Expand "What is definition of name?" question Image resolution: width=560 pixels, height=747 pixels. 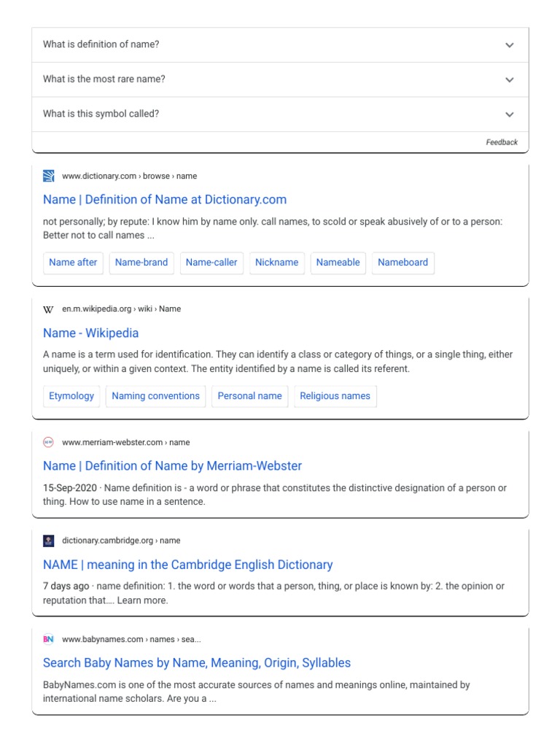(509, 45)
